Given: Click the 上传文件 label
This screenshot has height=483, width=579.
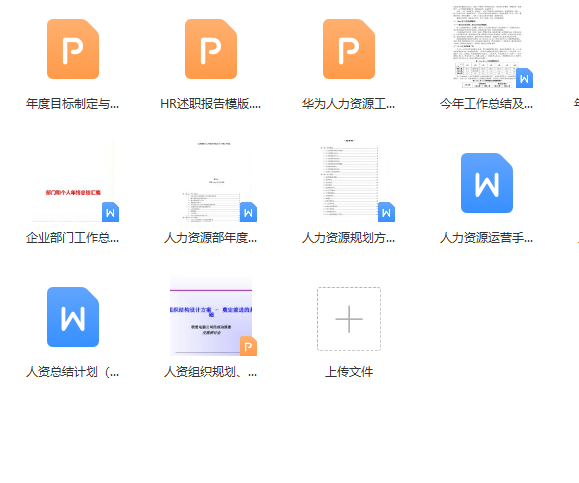Looking at the screenshot, I should tap(349, 371).
